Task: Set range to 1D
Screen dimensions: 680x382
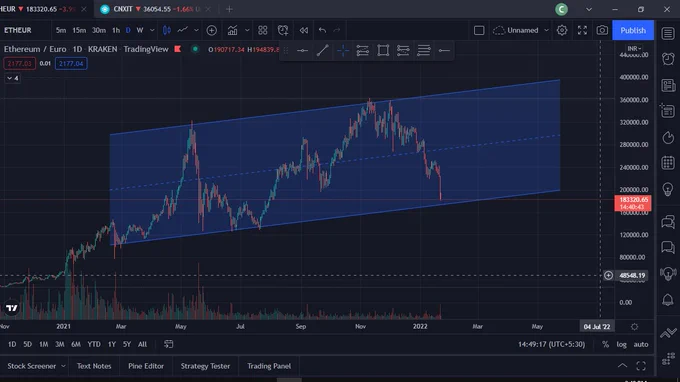Action: [x=12, y=344]
